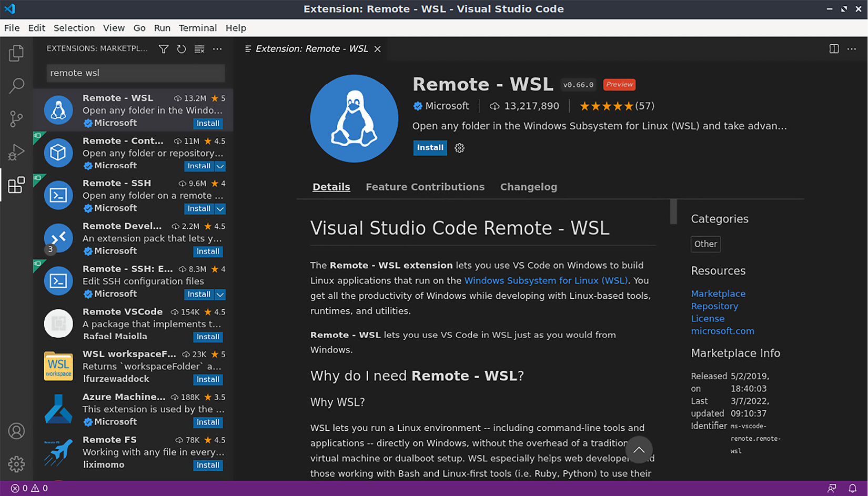Expand Install dropdown for Remote - SSH: Editing
The width and height of the screenshot is (868, 496).
pos(220,295)
